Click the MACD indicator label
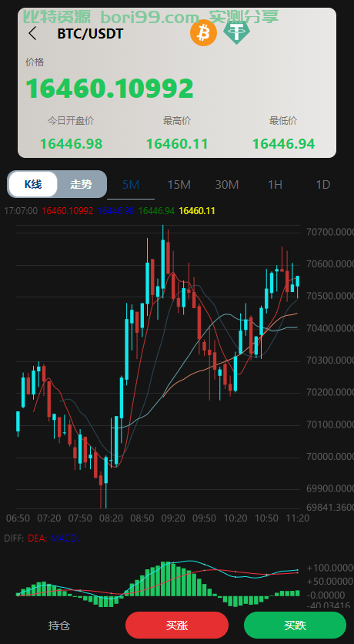Image resolution: width=354 pixels, height=644 pixels. (65, 538)
